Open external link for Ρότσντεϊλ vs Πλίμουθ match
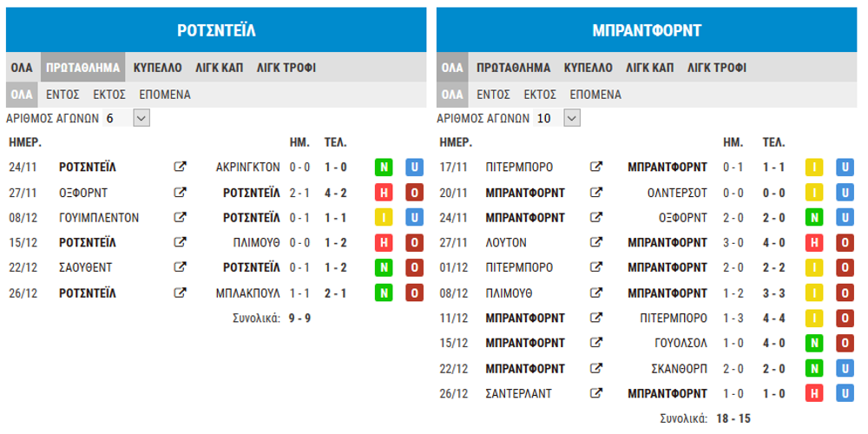The width and height of the screenshot is (868, 434). tap(181, 242)
